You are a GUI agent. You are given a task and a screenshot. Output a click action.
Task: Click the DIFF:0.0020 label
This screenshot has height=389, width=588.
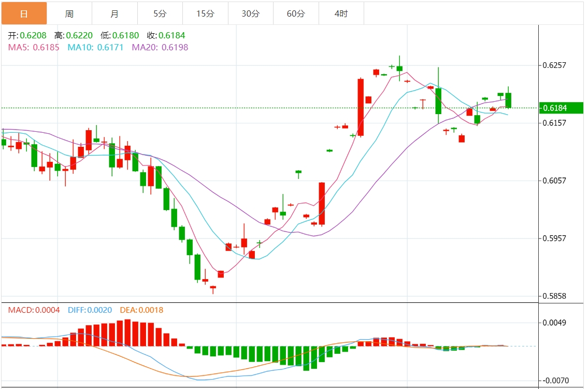click(90, 310)
